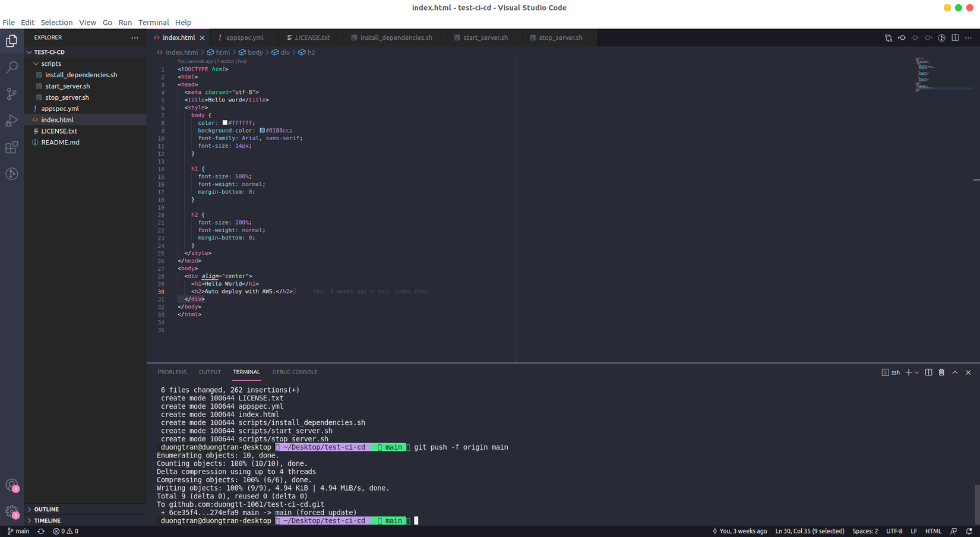Toggle file blame annotations icon
980x537 pixels.
coord(942,38)
